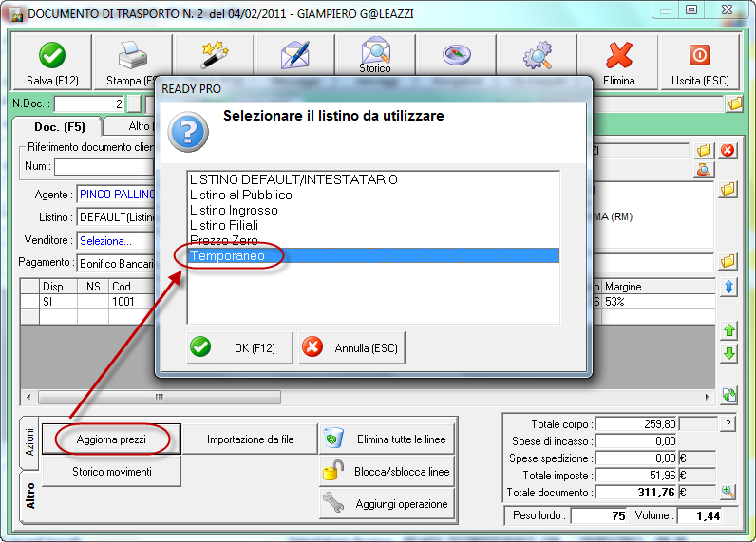
Task: Click the grid horizontal scrollbar thumb
Action: pyautogui.click(x=160, y=397)
